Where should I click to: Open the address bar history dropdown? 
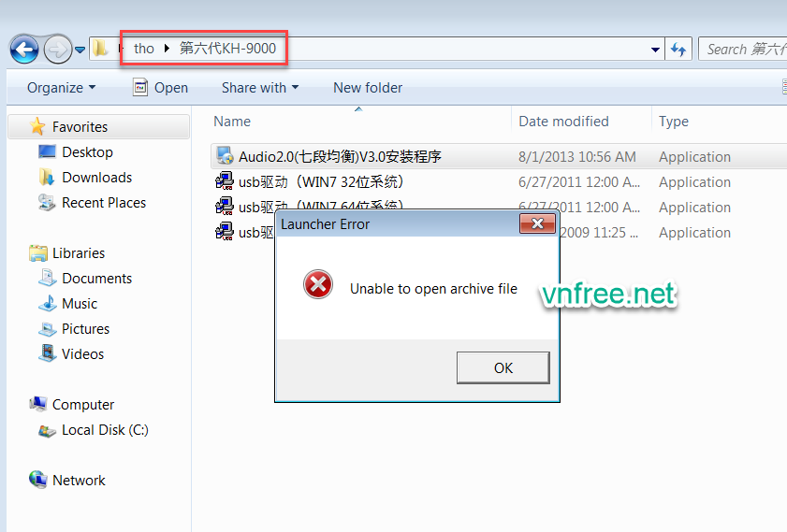click(655, 49)
